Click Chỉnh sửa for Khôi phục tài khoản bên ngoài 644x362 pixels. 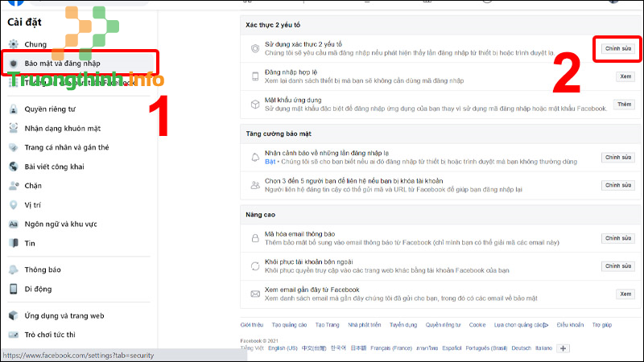click(x=618, y=266)
